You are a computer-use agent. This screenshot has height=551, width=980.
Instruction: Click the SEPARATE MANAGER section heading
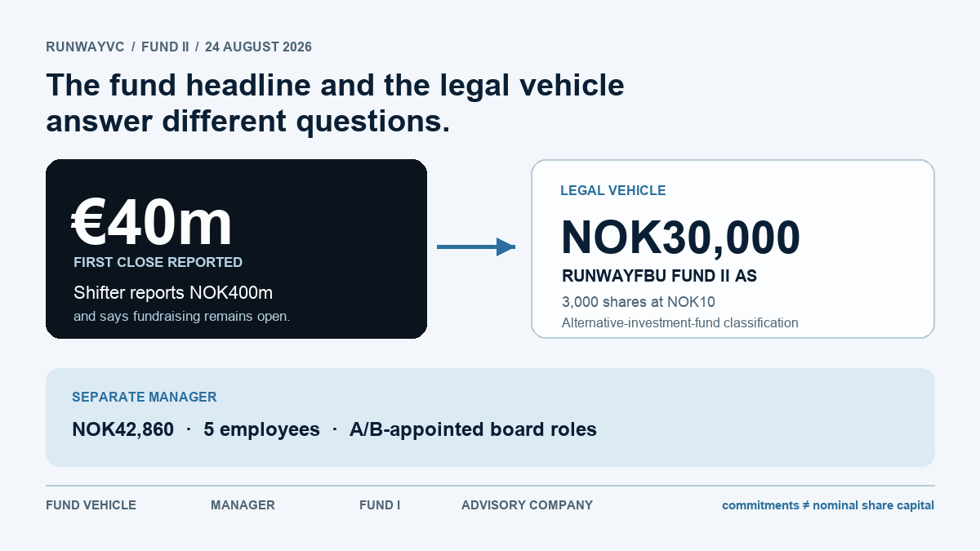coord(145,398)
